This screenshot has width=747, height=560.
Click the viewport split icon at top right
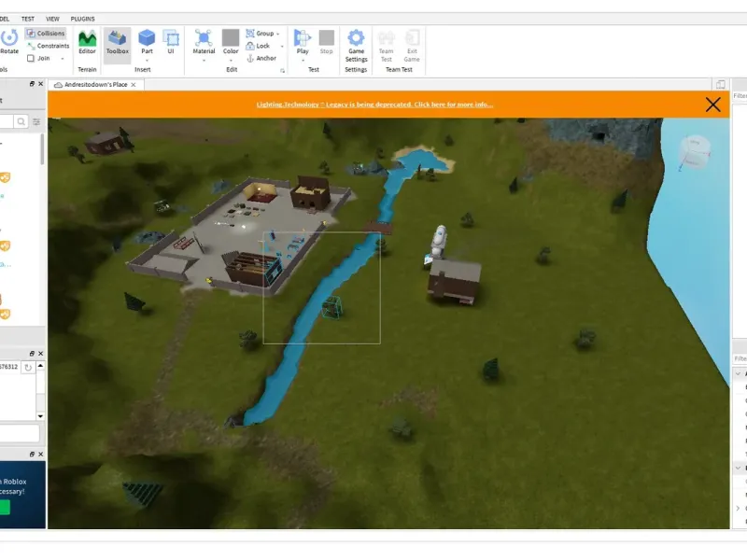point(720,84)
